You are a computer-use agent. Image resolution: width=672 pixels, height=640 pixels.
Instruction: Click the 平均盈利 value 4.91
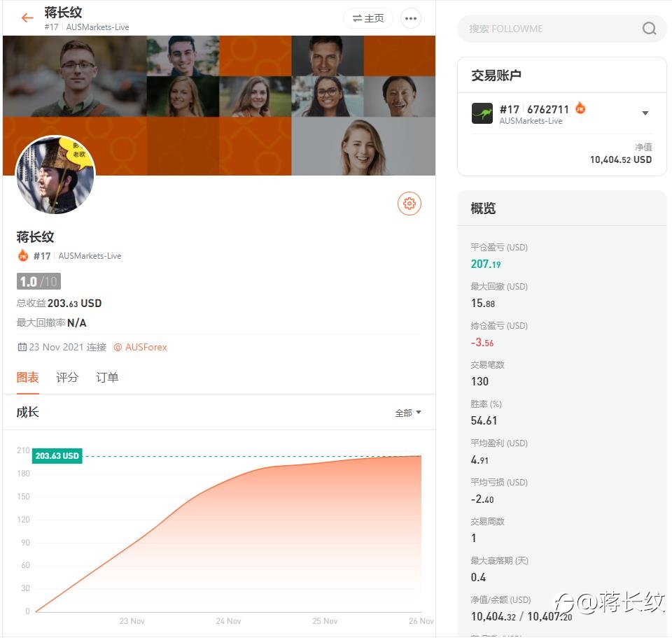click(479, 460)
